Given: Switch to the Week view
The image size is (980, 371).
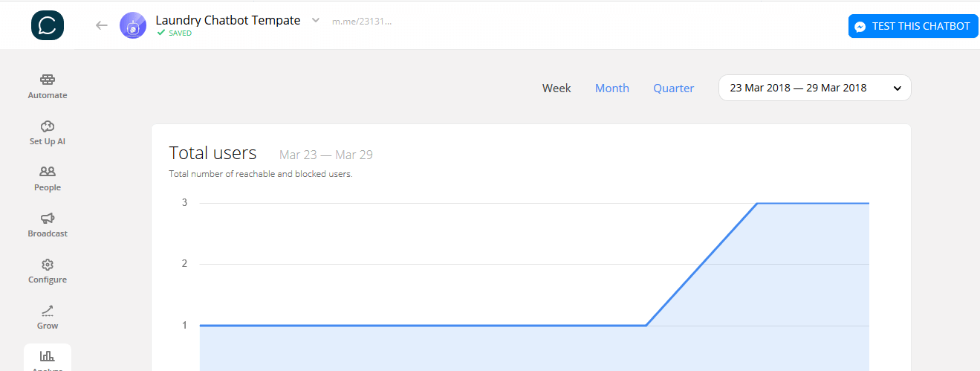Looking at the screenshot, I should pyautogui.click(x=556, y=88).
